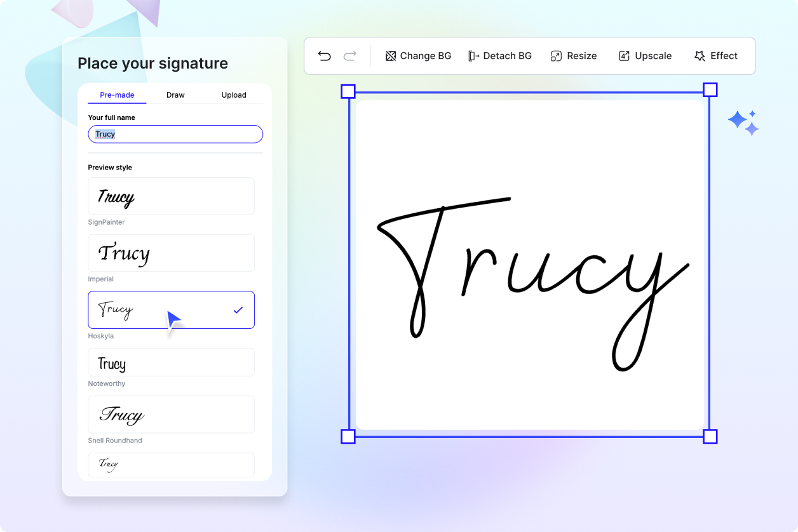Click the sparkle AI stars icon
The height and width of the screenshot is (532, 798).
[743, 123]
